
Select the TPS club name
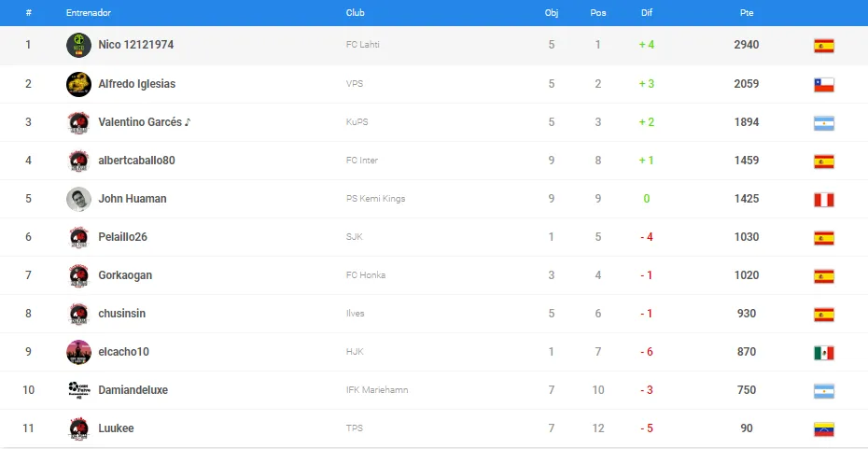coord(355,428)
